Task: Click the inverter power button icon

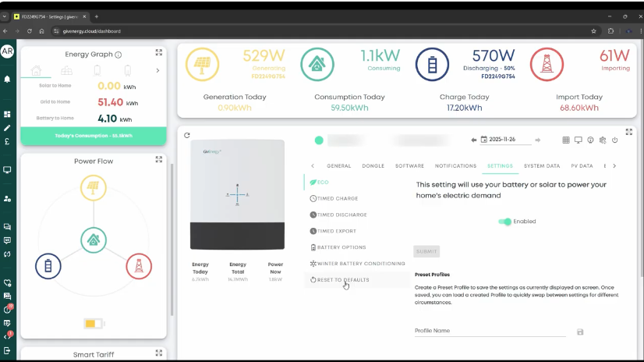Action: pyautogui.click(x=615, y=140)
